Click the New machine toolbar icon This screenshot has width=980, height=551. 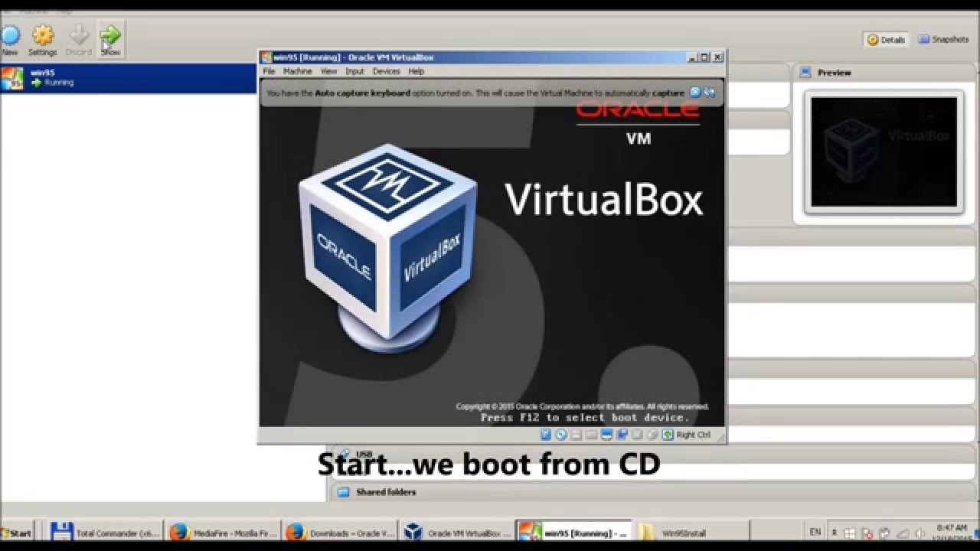pyautogui.click(x=10, y=35)
